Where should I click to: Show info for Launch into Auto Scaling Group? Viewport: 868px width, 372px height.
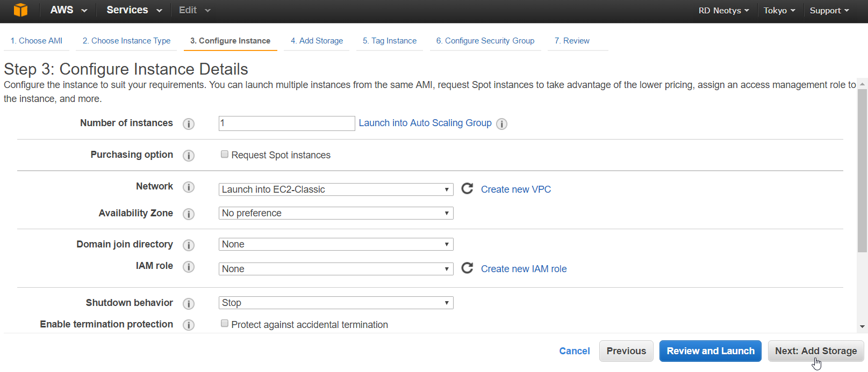(x=501, y=124)
